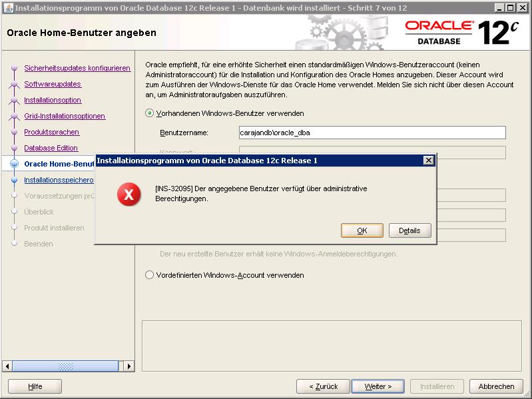Click the red error X icon
The image size is (532, 399).
(129, 195)
